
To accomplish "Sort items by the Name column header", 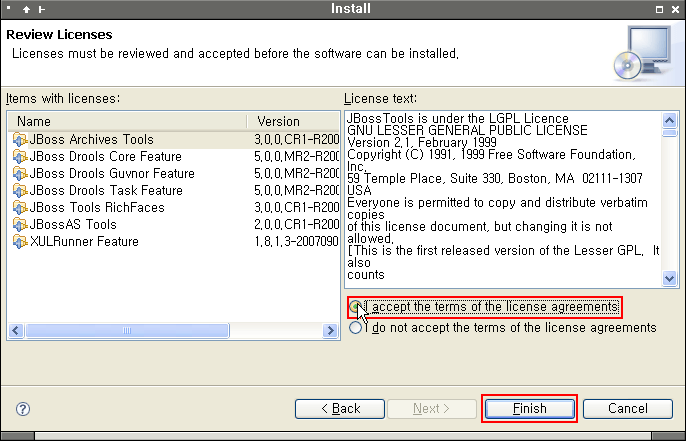I will [x=127, y=121].
